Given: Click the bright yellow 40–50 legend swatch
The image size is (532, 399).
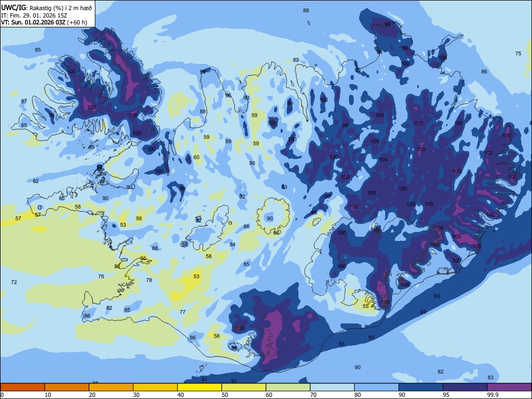Looking at the screenshot, I should click(199, 387).
